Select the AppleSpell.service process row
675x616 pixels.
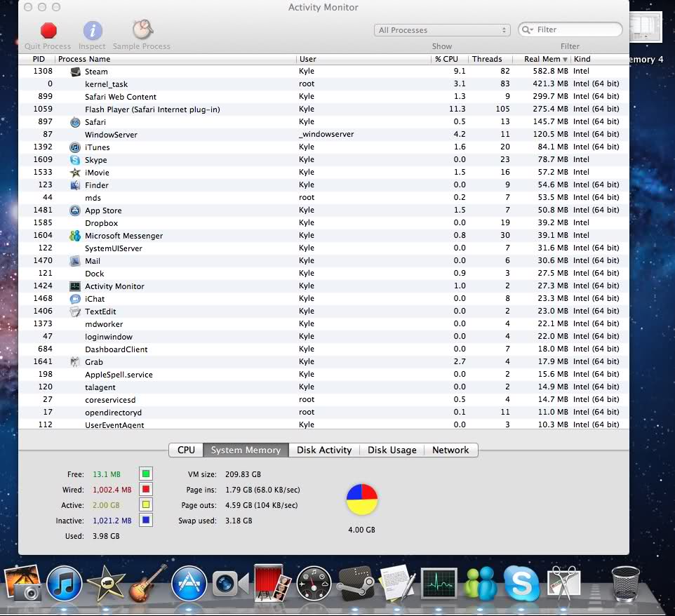click(x=323, y=375)
